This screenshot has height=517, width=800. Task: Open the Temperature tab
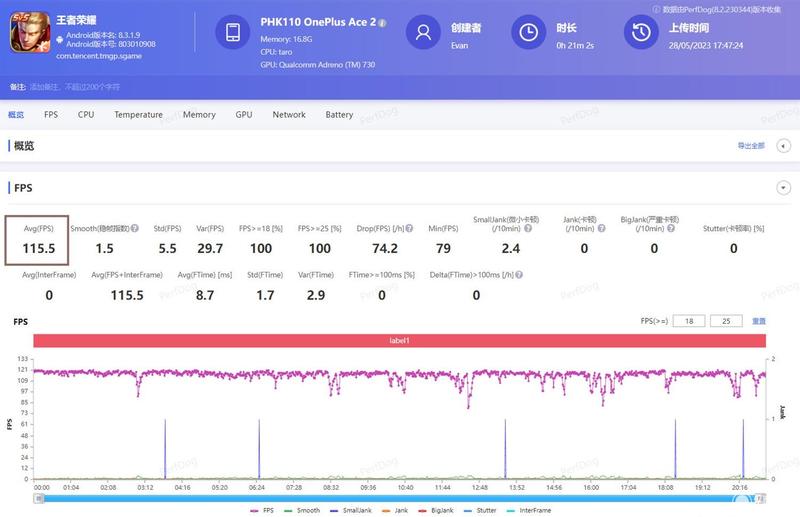[138, 115]
